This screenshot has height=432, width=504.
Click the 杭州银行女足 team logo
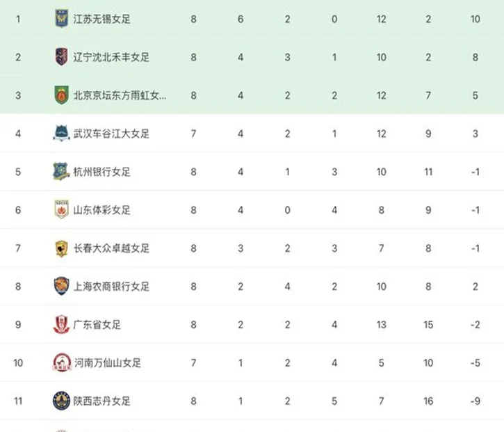pos(61,171)
